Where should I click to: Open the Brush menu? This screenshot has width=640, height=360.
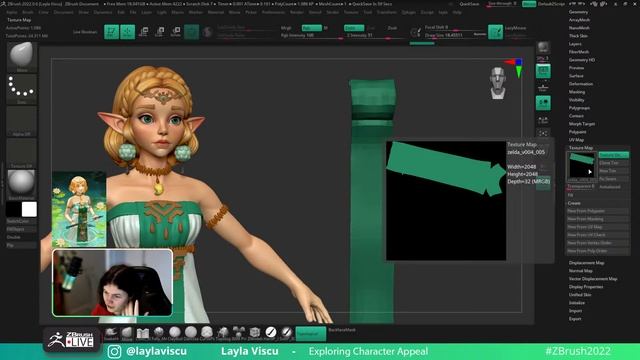click(x=28, y=12)
